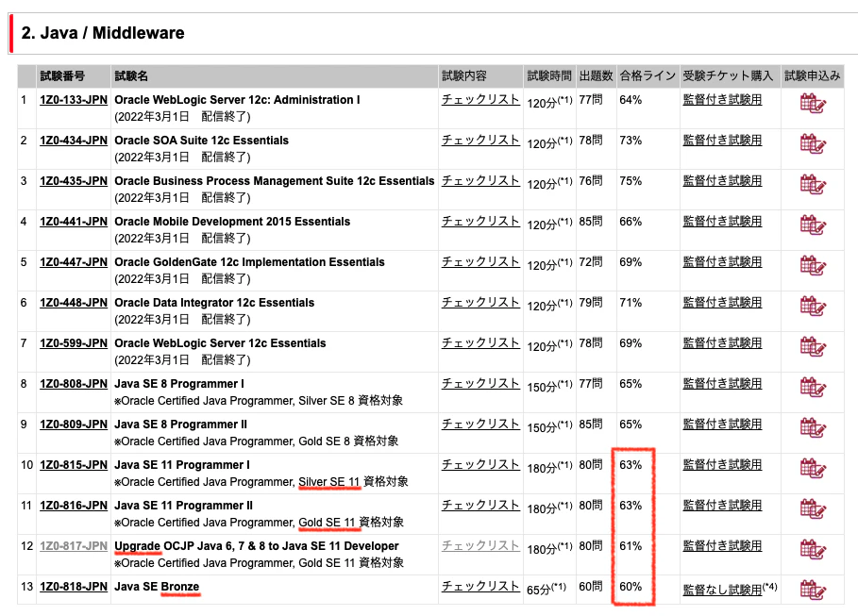Select the 63% passing line for 1Z0-815-JPN
Viewport: 858px width, 616px height.
(x=631, y=465)
